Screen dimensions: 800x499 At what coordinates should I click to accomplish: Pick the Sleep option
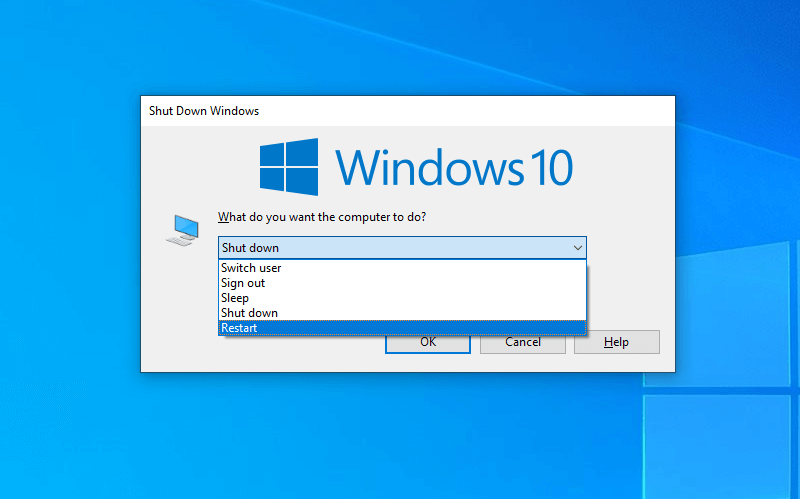point(402,297)
